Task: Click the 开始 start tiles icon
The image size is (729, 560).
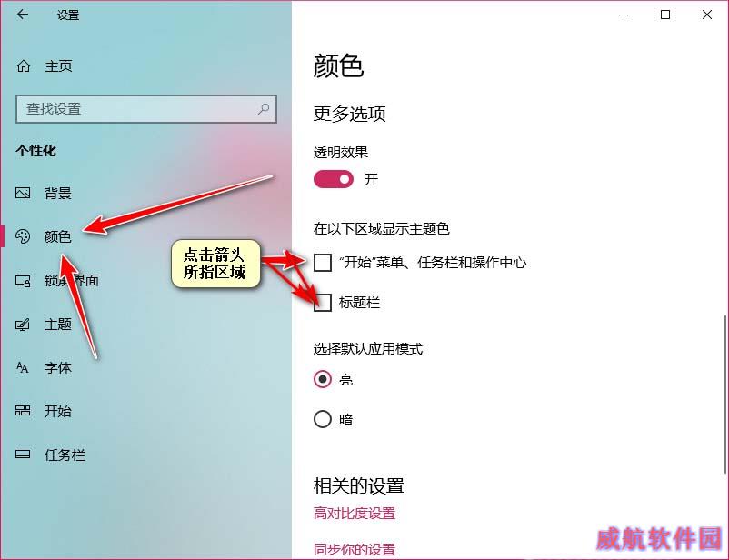Action: [x=23, y=411]
